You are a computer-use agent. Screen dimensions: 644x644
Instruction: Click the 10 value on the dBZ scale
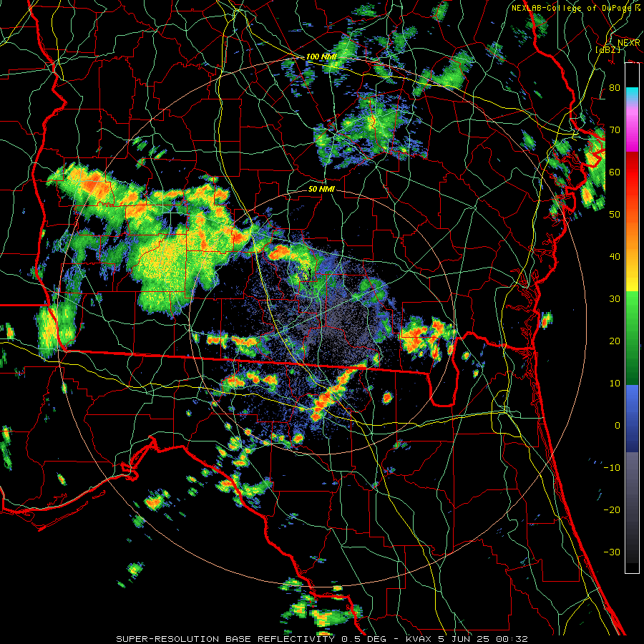click(615, 384)
